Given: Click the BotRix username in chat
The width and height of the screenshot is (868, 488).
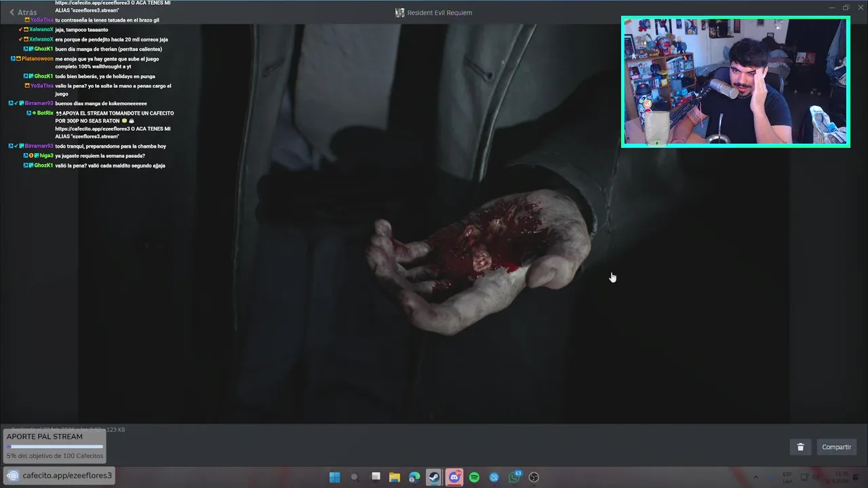Looking at the screenshot, I should click(45, 113).
